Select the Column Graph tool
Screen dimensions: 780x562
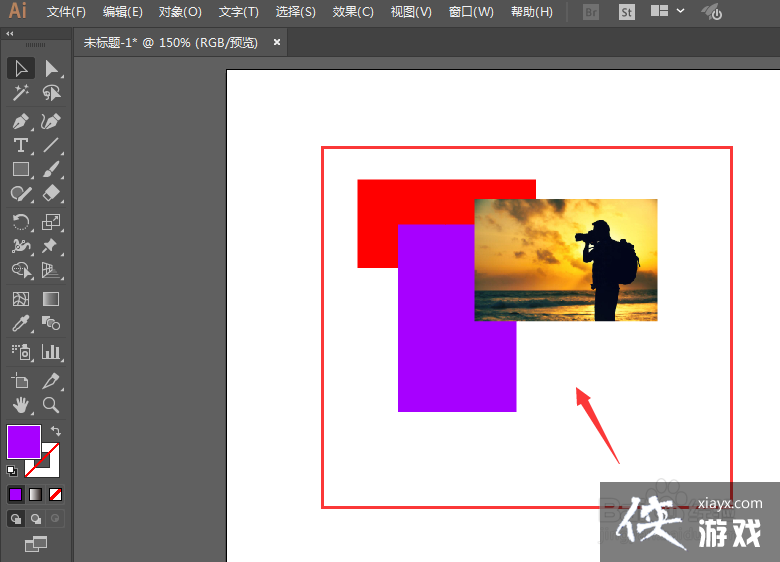pos(51,352)
